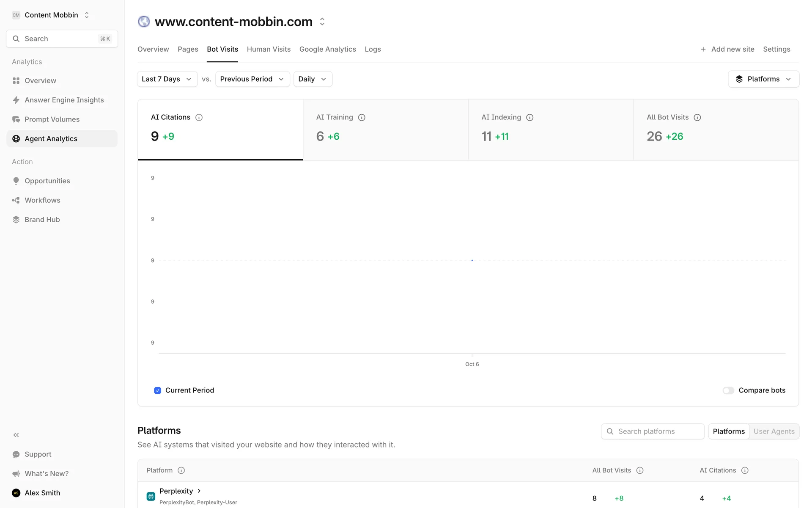Click the What's New megaphone icon
This screenshot has width=812, height=508.
(x=16, y=474)
